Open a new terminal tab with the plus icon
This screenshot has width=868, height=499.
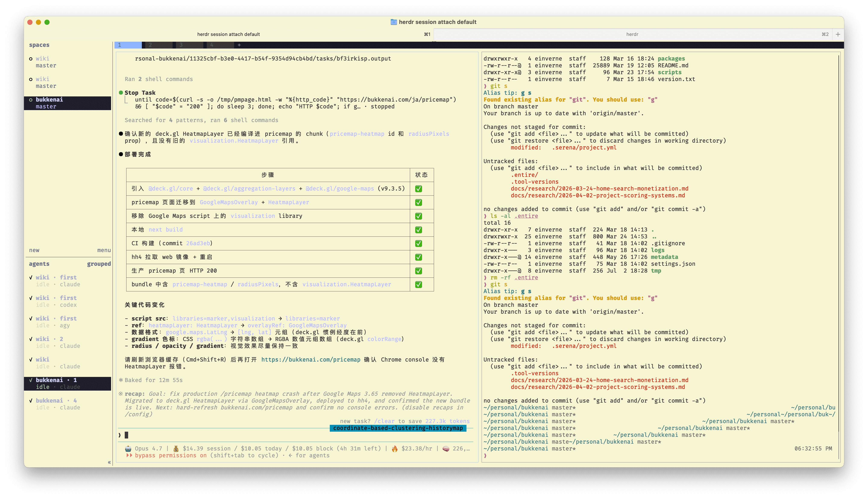click(x=838, y=34)
